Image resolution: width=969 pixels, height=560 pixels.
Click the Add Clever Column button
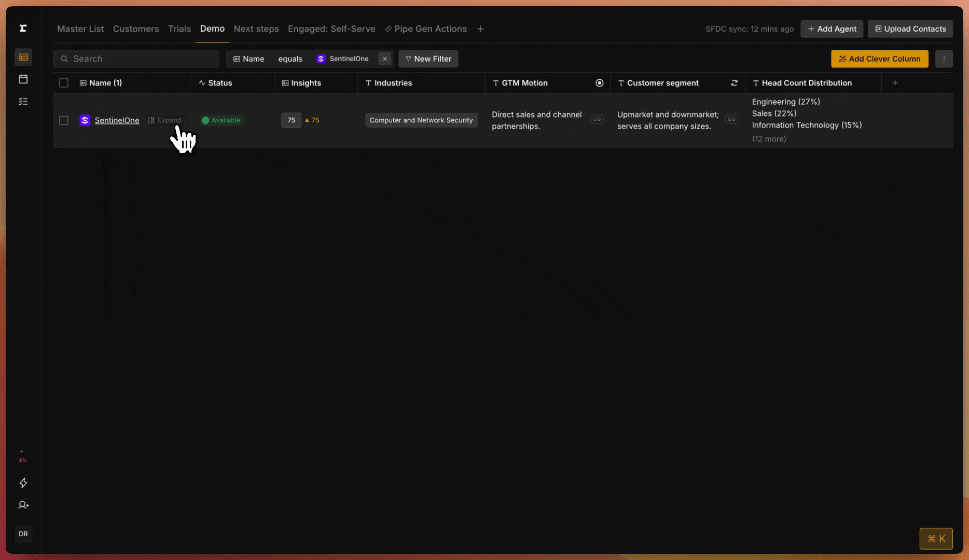pos(879,59)
